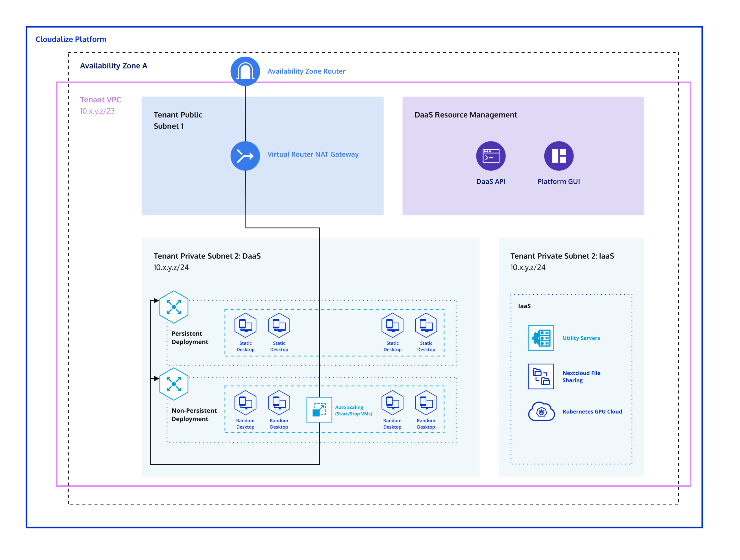The height and width of the screenshot is (560, 740).
Task: Click the DaaS API terminal icon
Action: [491, 156]
